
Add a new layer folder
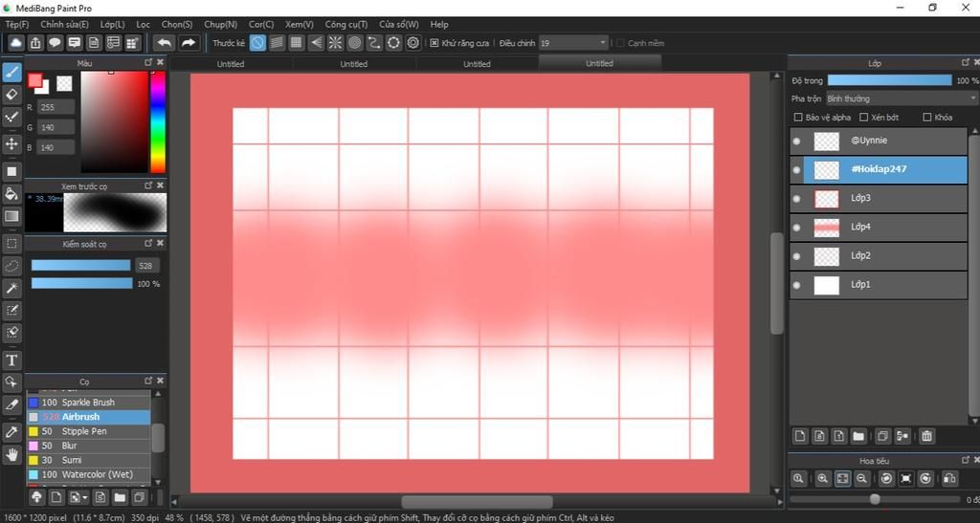click(x=858, y=436)
